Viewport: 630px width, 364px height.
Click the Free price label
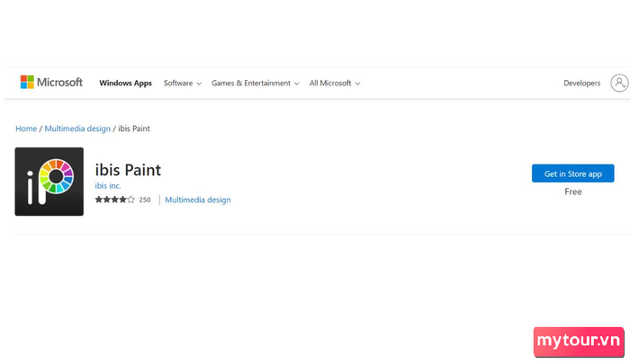click(573, 191)
